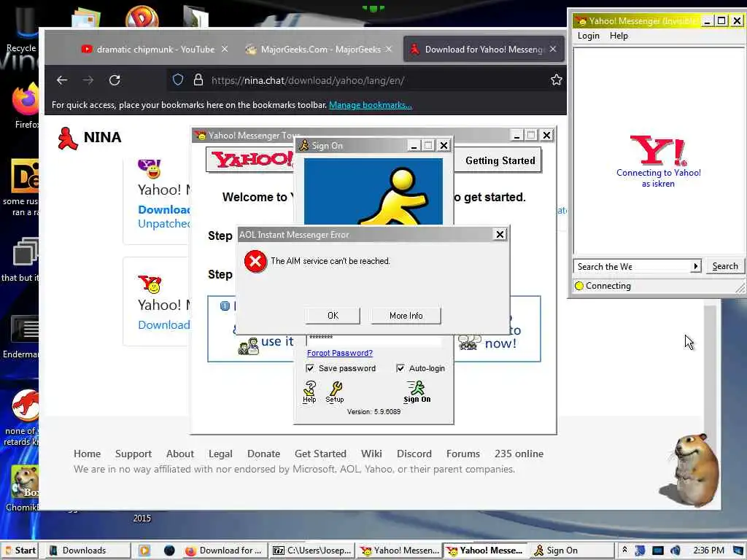Switch to the Sign On taskbar button
Screen dimensions: 747x560
(x=570, y=551)
